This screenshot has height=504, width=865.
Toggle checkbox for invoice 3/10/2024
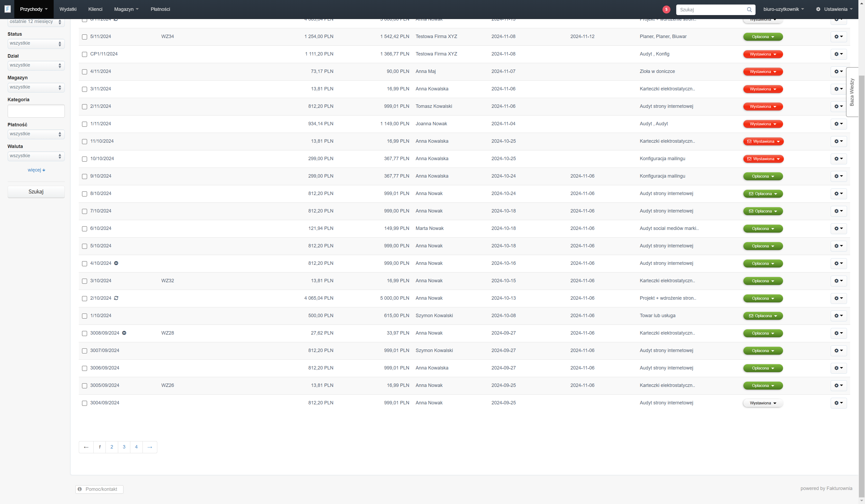tap(84, 281)
